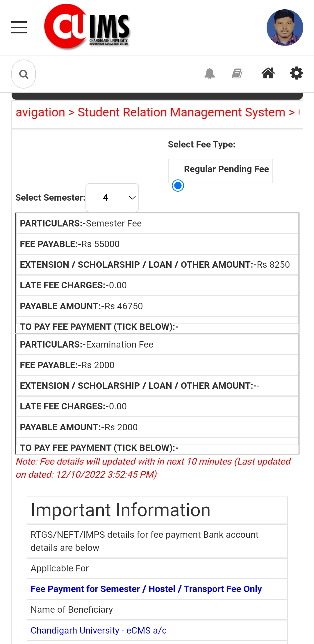Click the CUIMS logo
The image size is (314, 644).
coord(87,27)
